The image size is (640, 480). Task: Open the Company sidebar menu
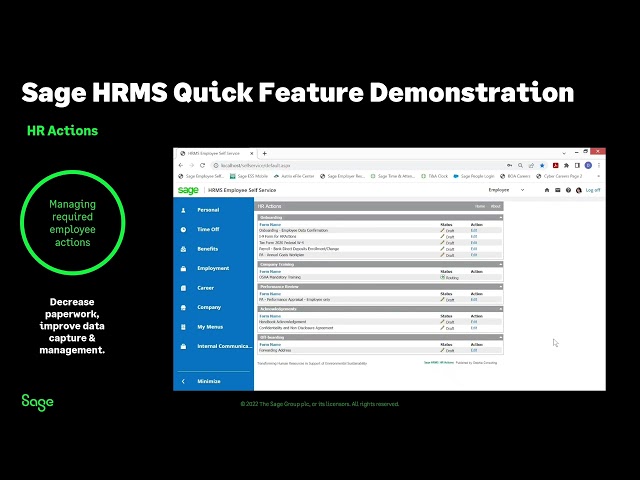[x=209, y=307]
